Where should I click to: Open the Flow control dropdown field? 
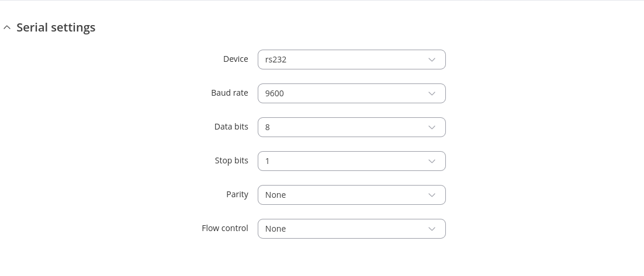coord(351,229)
